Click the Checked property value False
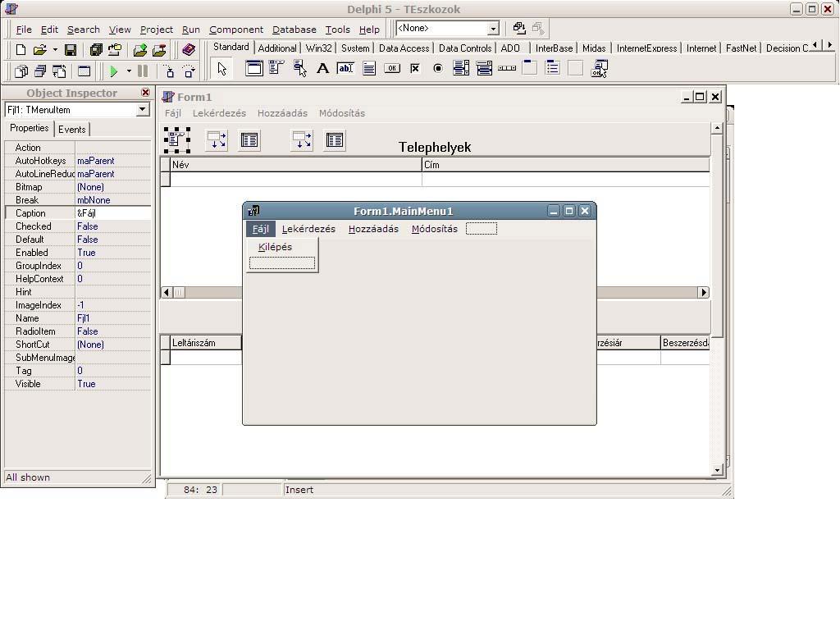This screenshot has height=630, width=840. tap(113, 226)
